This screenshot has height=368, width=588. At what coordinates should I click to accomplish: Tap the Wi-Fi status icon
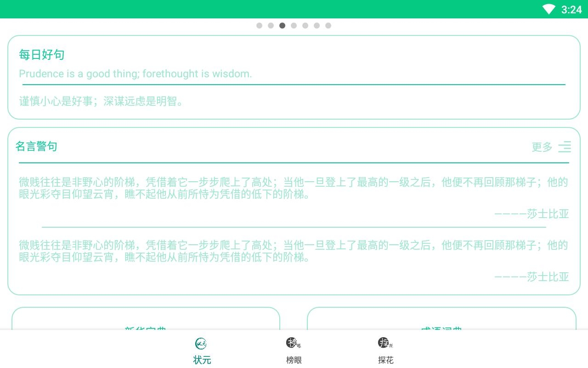(x=548, y=9)
